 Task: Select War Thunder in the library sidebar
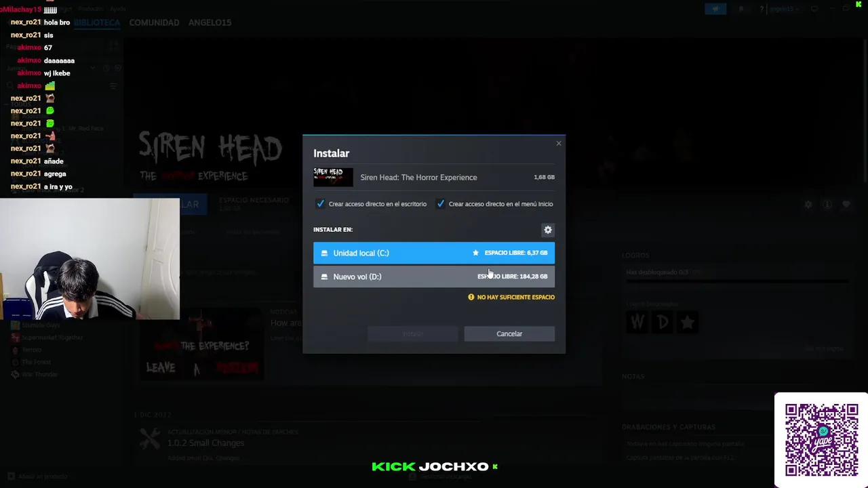click(x=39, y=374)
